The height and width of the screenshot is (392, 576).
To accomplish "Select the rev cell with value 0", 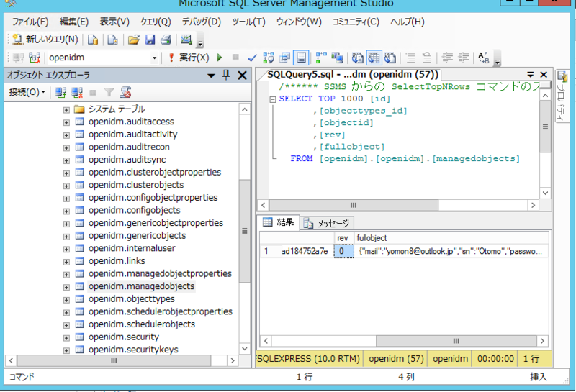I will click(x=343, y=251).
